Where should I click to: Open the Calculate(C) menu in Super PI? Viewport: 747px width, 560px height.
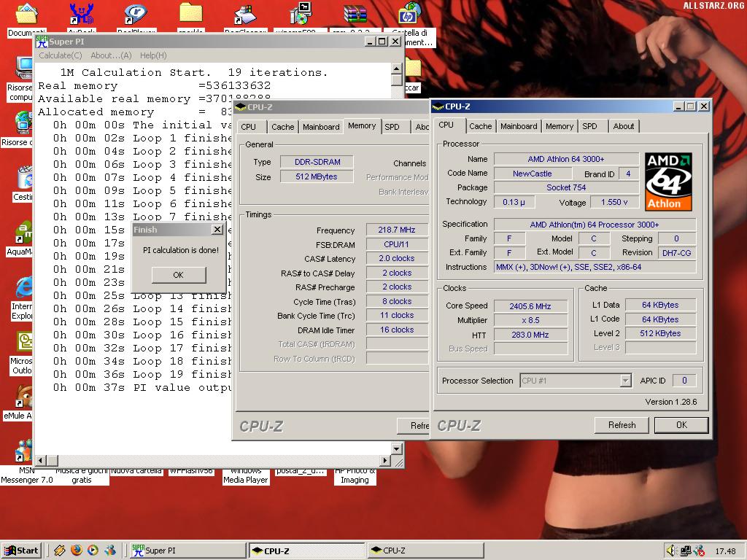click(61, 55)
